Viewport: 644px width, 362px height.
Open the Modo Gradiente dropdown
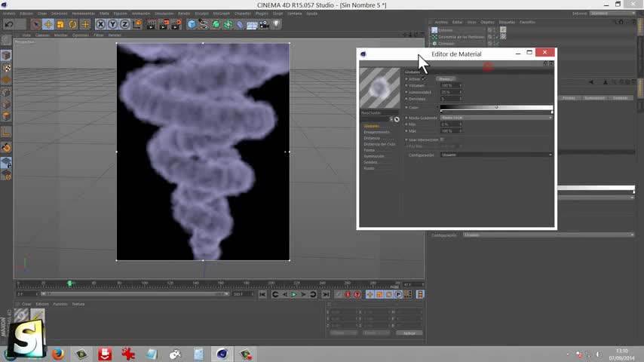495,118
